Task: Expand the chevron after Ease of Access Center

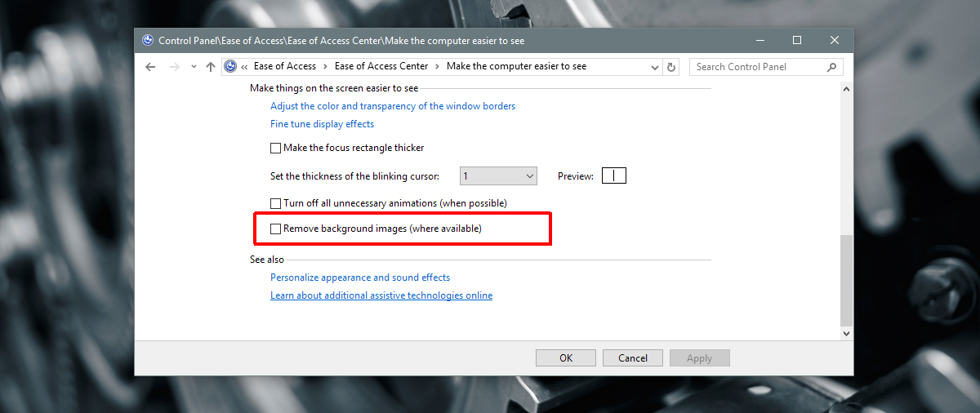Action: click(x=438, y=67)
